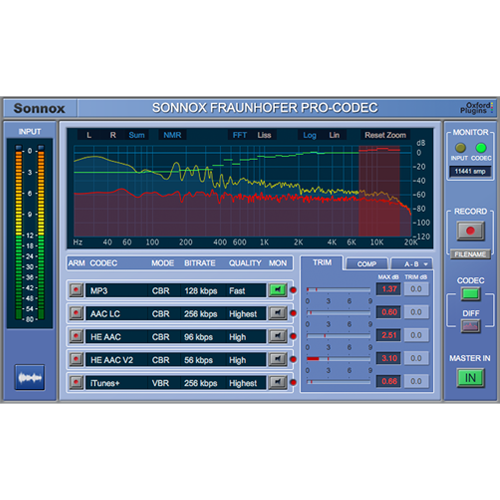Screen dimensions: 500x500
Task: Open the TRIM tab
Action: point(322,263)
